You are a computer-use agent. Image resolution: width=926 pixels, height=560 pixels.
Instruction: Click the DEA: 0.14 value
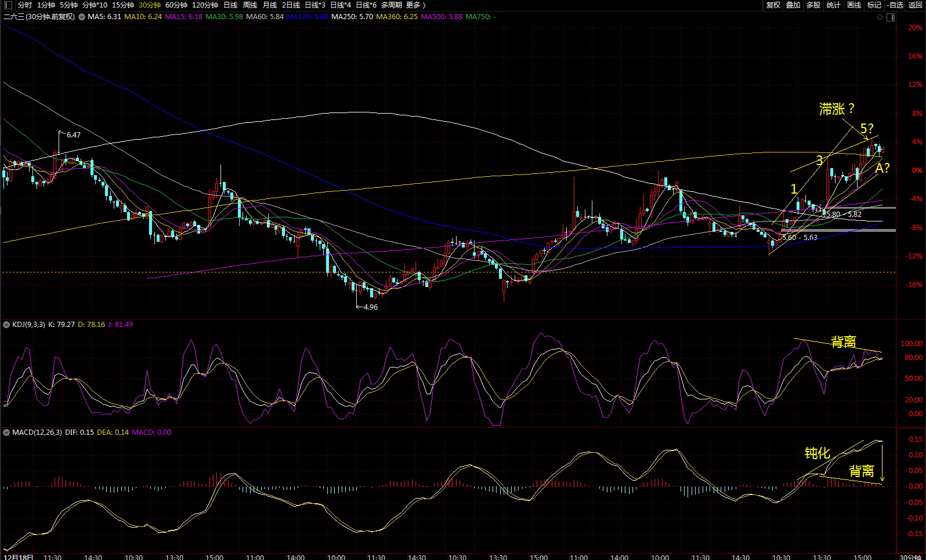113,432
